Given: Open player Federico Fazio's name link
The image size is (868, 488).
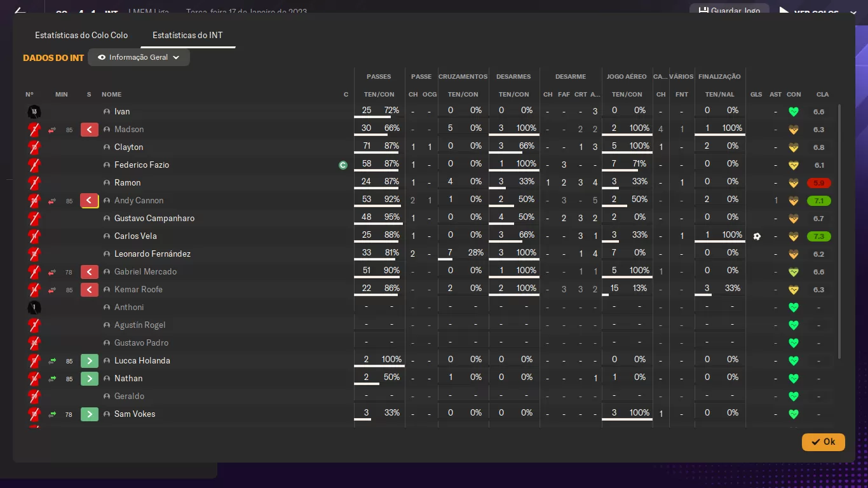Looking at the screenshot, I should (x=142, y=165).
